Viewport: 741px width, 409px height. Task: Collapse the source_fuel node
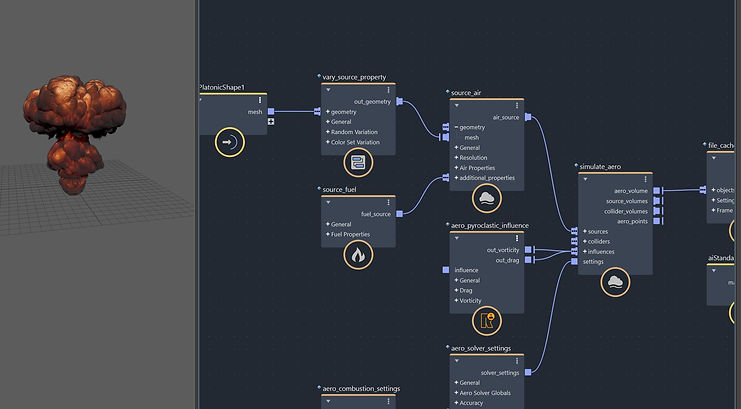click(328, 202)
